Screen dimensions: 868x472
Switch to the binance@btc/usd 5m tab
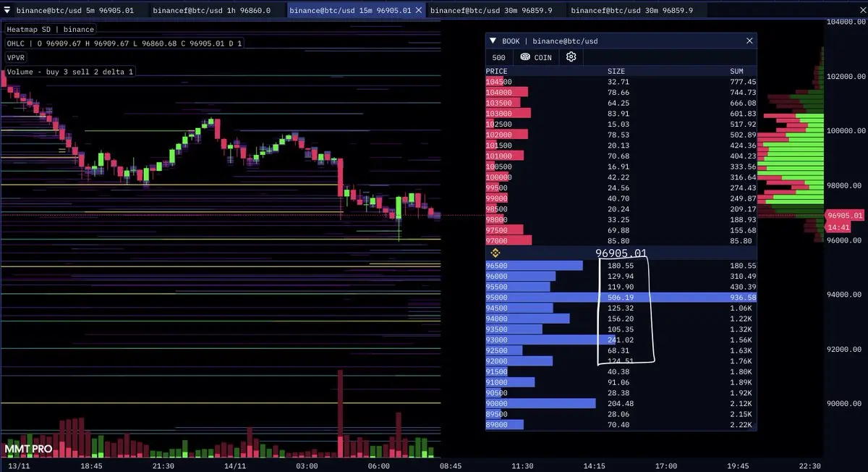point(75,10)
